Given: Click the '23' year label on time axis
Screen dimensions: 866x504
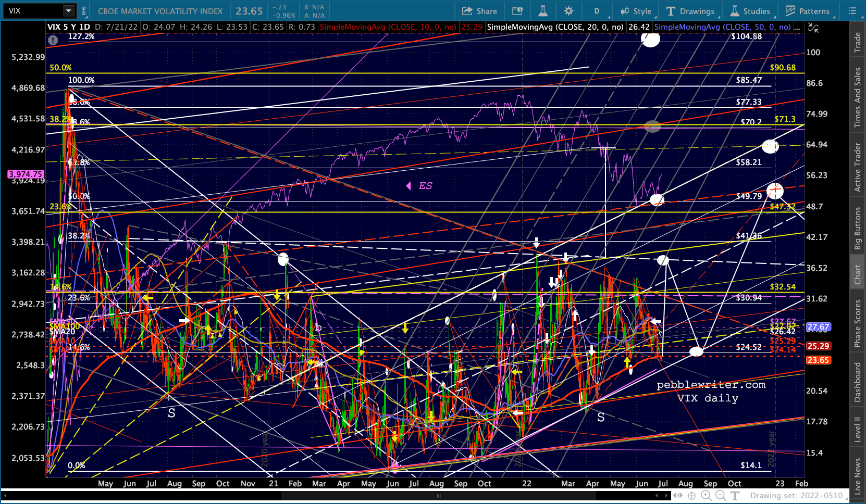Looking at the screenshot, I should tap(780, 484).
